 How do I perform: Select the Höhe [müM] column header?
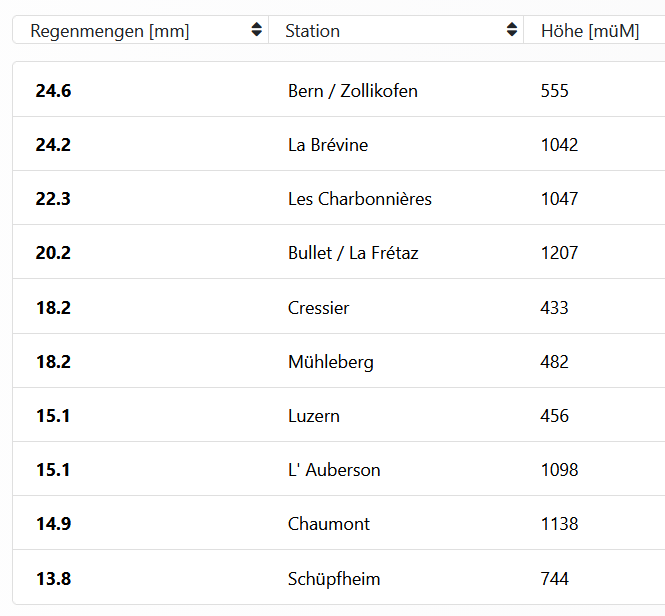pyautogui.click(x=590, y=31)
